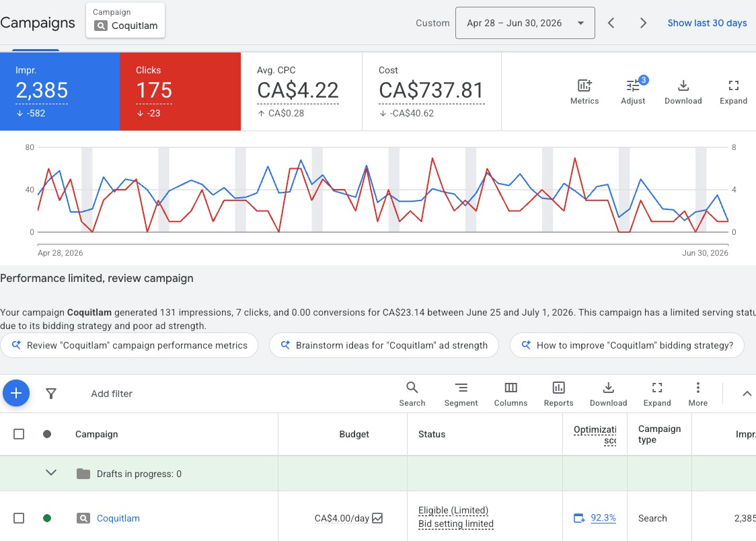Click Eligible (Limited) status text
This screenshot has height=541, width=756.
(x=453, y=510)
